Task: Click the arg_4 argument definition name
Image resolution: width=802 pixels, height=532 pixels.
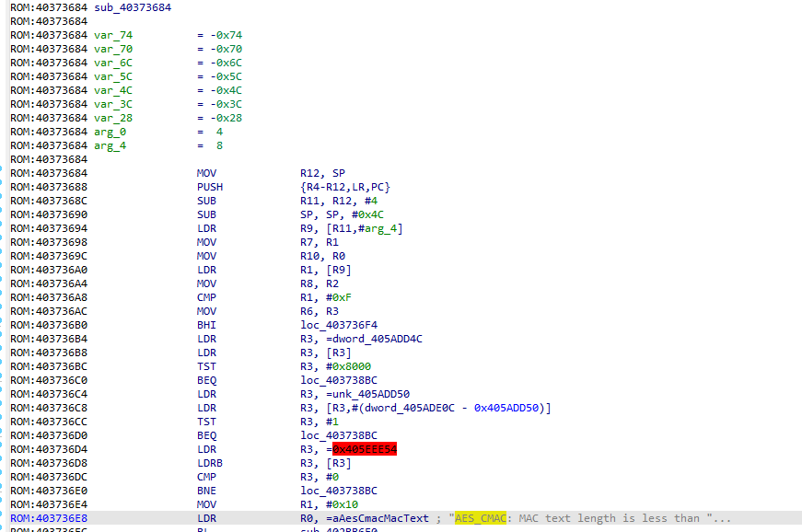Action: coord(110,145)
